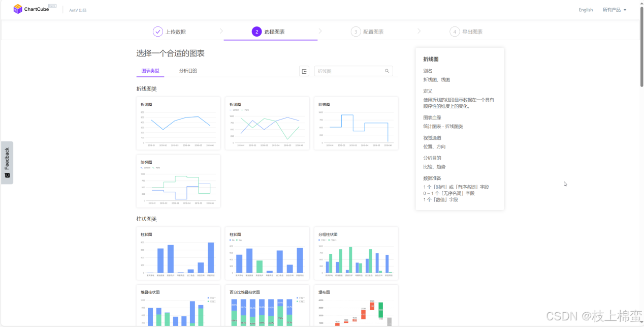644x327 pixels.
Task: Select step 2 选择图表
Action: [x=268, y=32]
